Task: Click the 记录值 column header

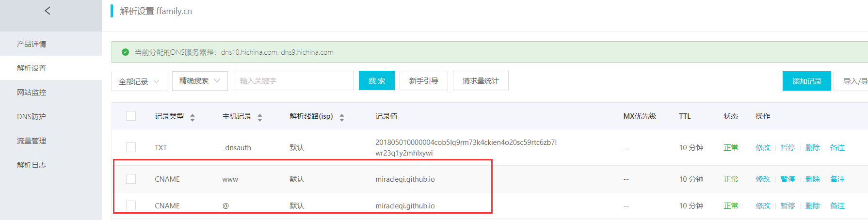Action: coord(386,116)
